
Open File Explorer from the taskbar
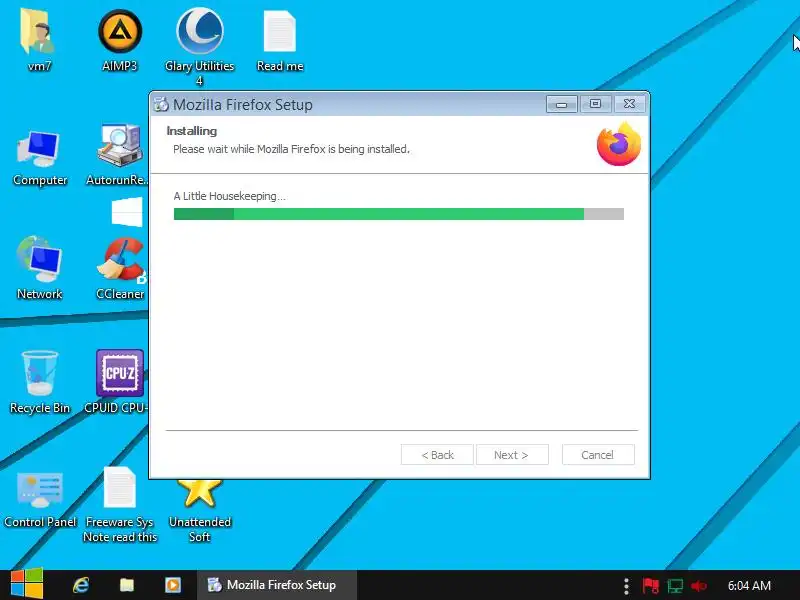tap(127, 585)
